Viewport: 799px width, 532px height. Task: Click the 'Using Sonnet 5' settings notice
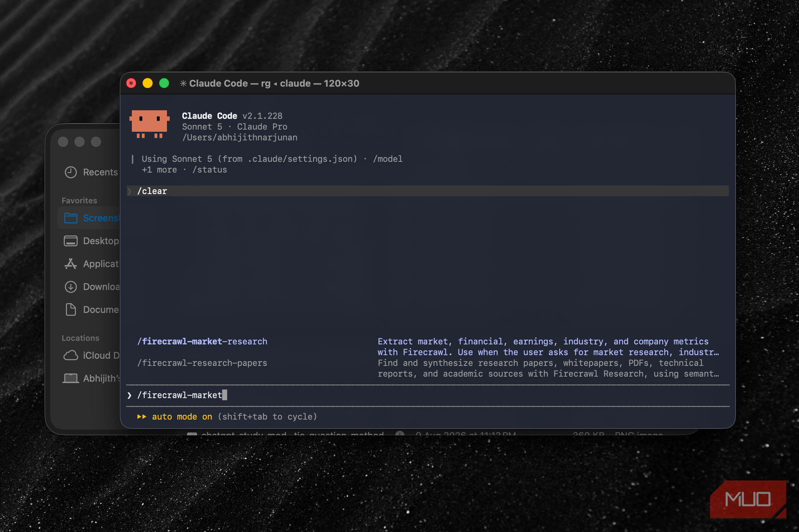tap(249, 159)
